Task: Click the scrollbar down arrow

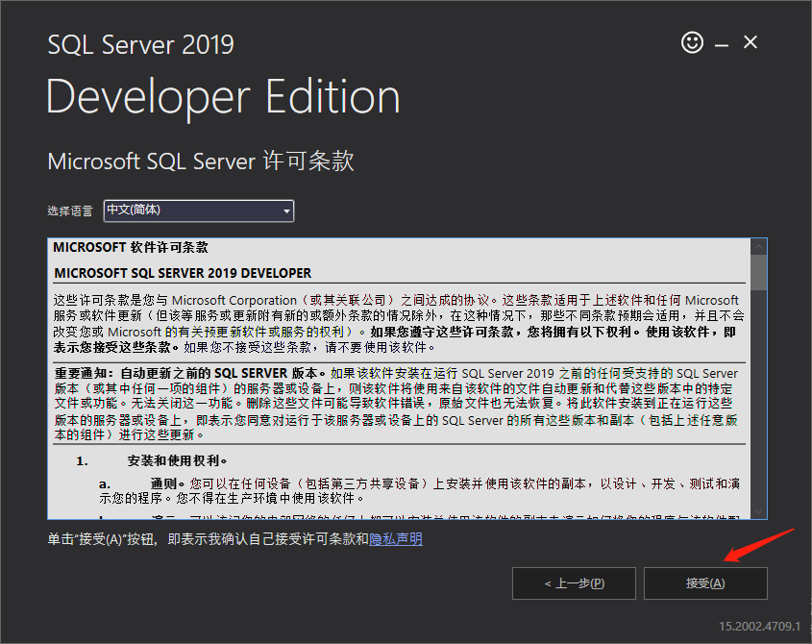Action: (759, 511)
